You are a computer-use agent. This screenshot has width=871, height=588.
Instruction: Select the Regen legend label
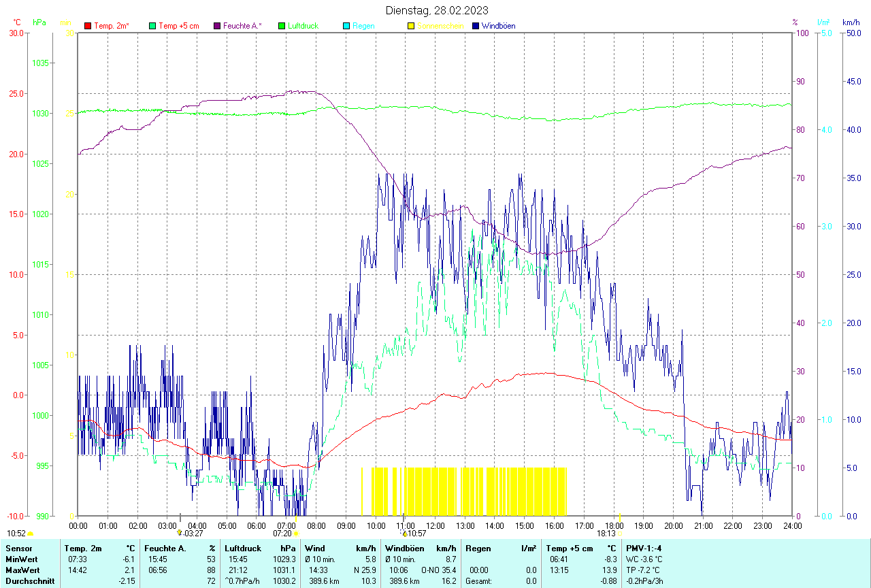click(363, 26)
